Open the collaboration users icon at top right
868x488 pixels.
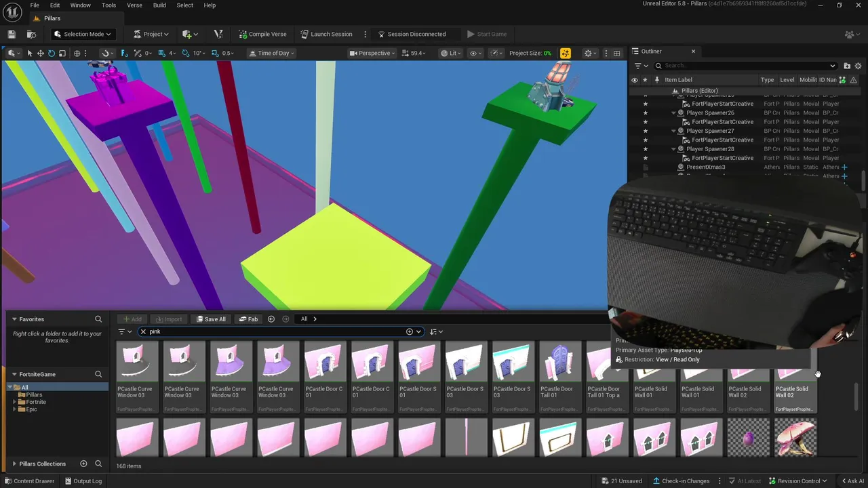click(850, 34)
